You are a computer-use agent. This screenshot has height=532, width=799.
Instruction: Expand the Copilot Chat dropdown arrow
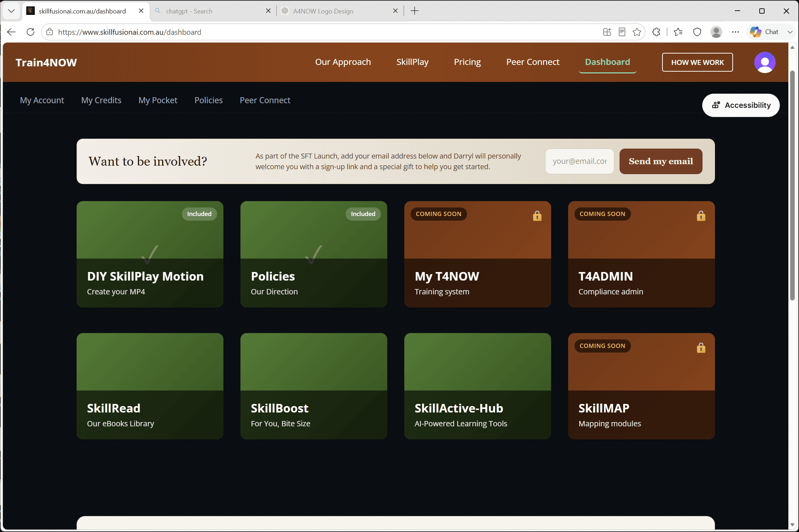pos(790,32)
